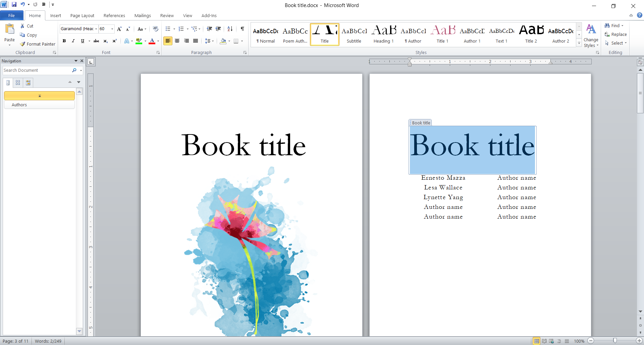This screenshot has height=345, width=644.
Task: Click the Format Painter brush icon
Action: pos(22,44)
